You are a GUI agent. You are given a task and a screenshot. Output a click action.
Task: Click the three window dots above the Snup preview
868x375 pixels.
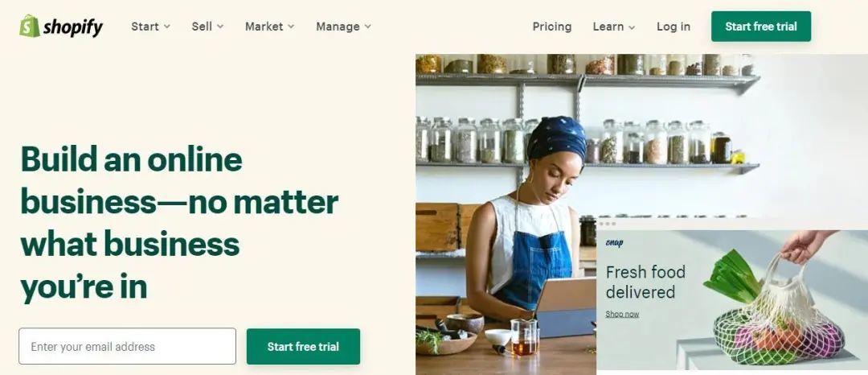pyautogui.click(x=608, y=224)
